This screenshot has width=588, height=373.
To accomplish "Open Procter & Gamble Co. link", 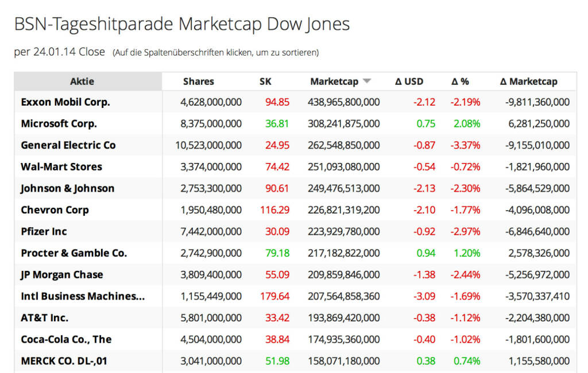I will pos(74,253).
